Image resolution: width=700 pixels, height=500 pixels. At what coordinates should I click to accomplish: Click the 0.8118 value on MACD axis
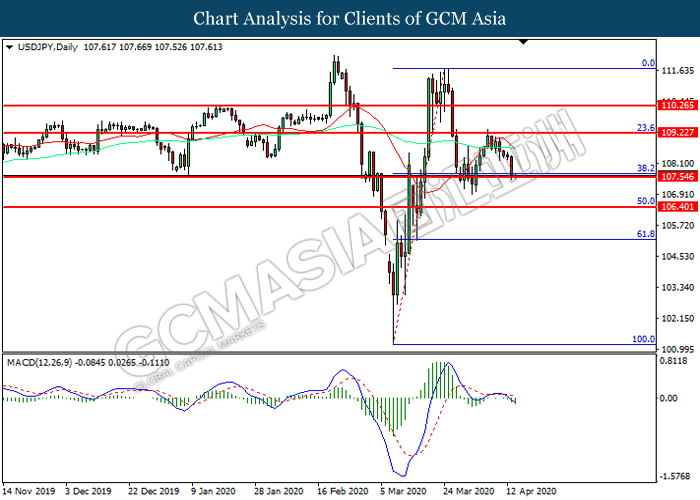pos(676,361)
